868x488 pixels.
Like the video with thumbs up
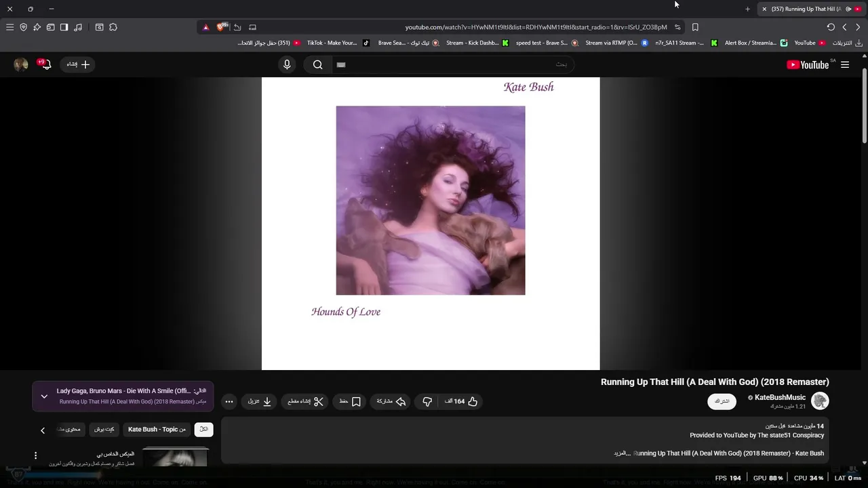tap(461, 401)
